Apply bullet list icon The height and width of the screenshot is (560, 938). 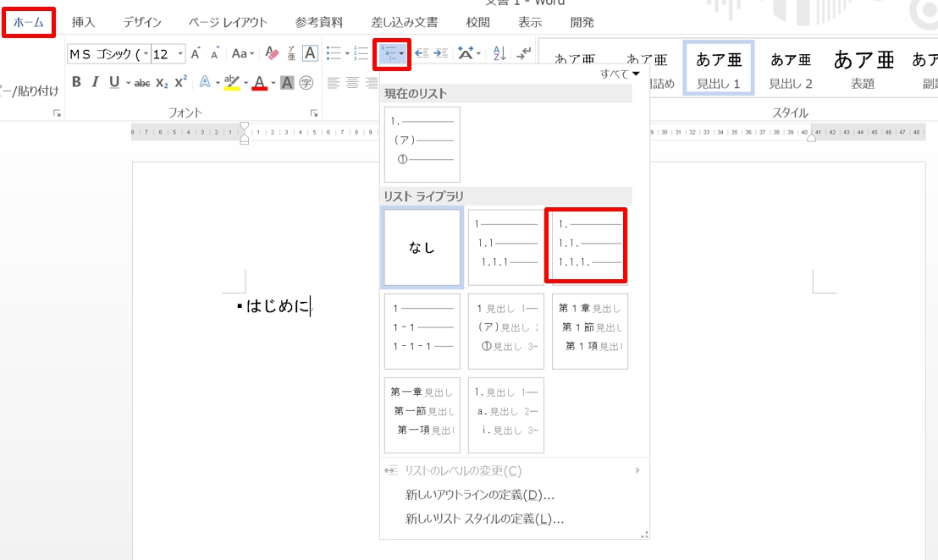click(x=334, y=54)
